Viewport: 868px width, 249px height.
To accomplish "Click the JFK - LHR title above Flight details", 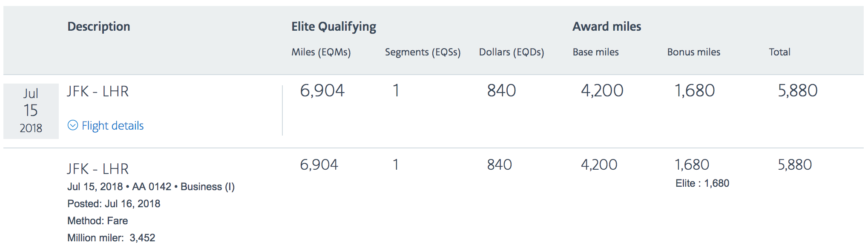I will coord(98,91).
